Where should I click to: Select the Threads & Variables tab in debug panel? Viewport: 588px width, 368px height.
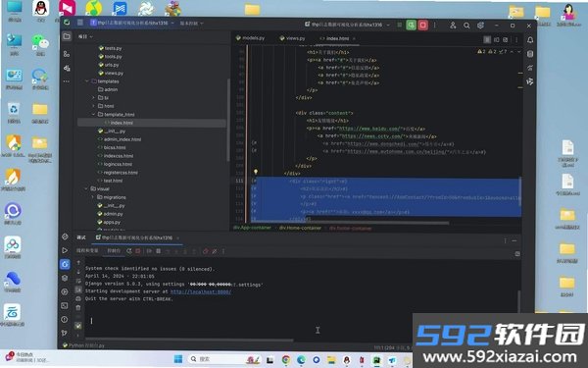coord(87,251)
